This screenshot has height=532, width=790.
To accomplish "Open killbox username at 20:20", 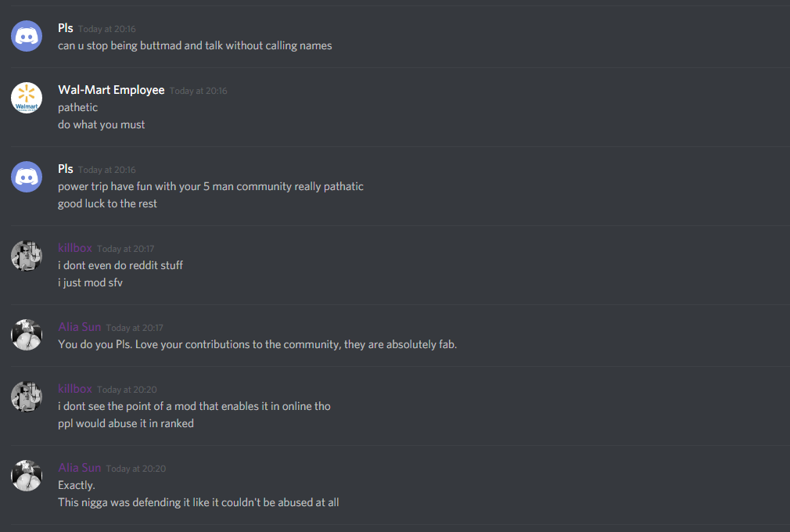I will [x=75, y=389].
